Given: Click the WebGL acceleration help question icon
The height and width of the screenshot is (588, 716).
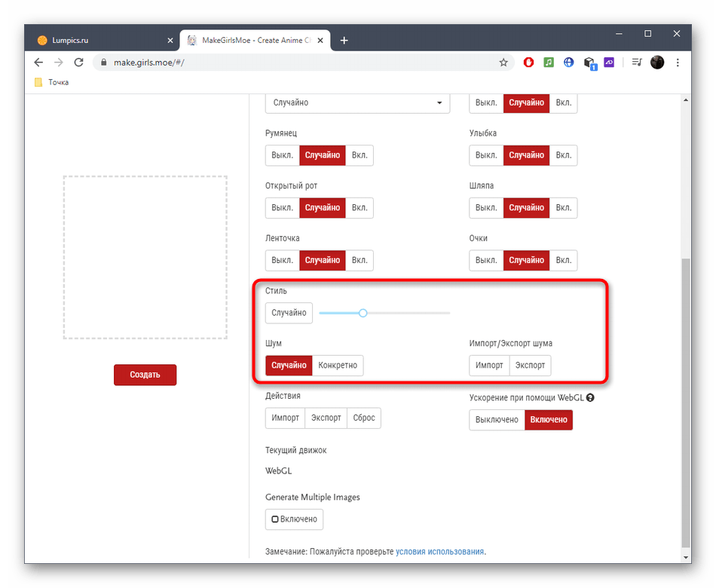Looking at the screenshot, I should pyautogui.click(x=590, y=397).
